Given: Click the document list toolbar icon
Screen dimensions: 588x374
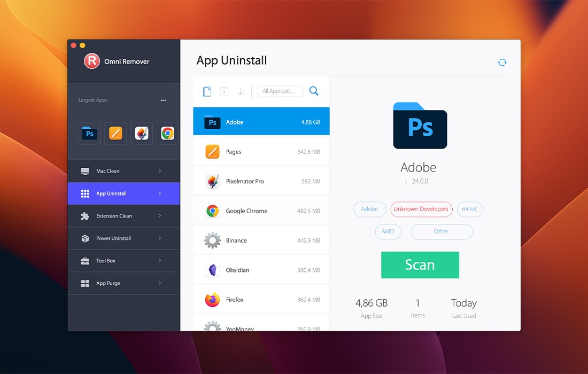Looking at the screenshot, I should (x=207, y=91).
